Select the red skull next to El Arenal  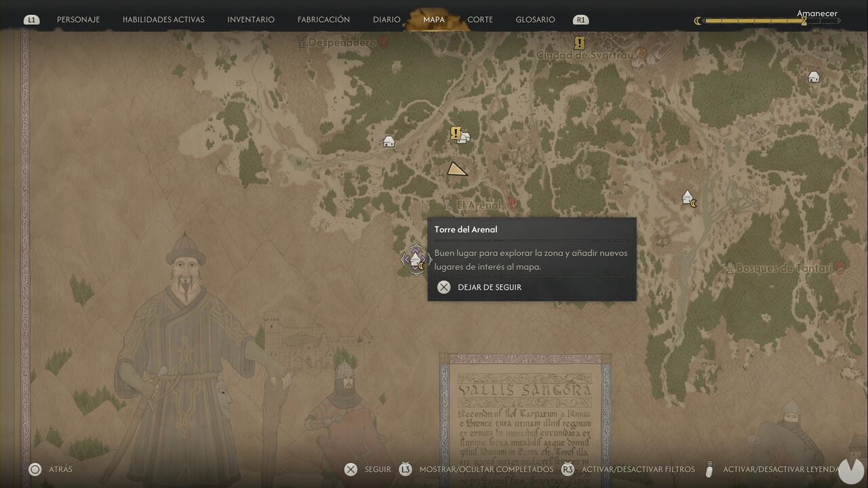(x=512, y=204)
